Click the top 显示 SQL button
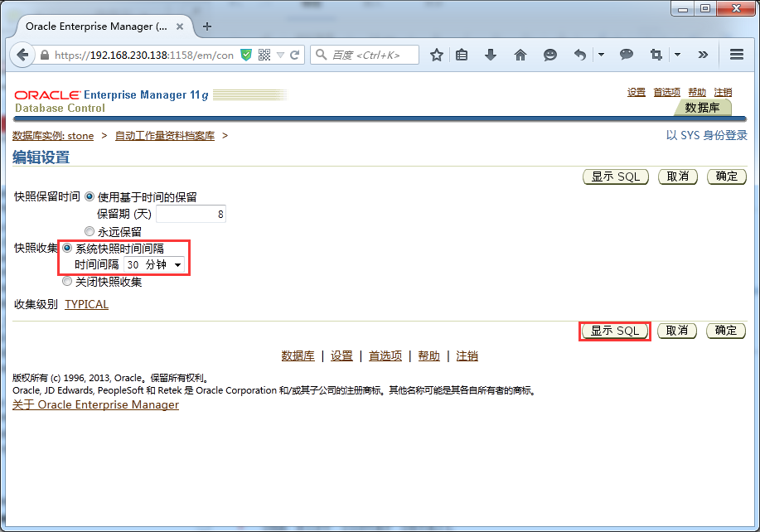This screenshot has width=760, height=532. [616, 177]
